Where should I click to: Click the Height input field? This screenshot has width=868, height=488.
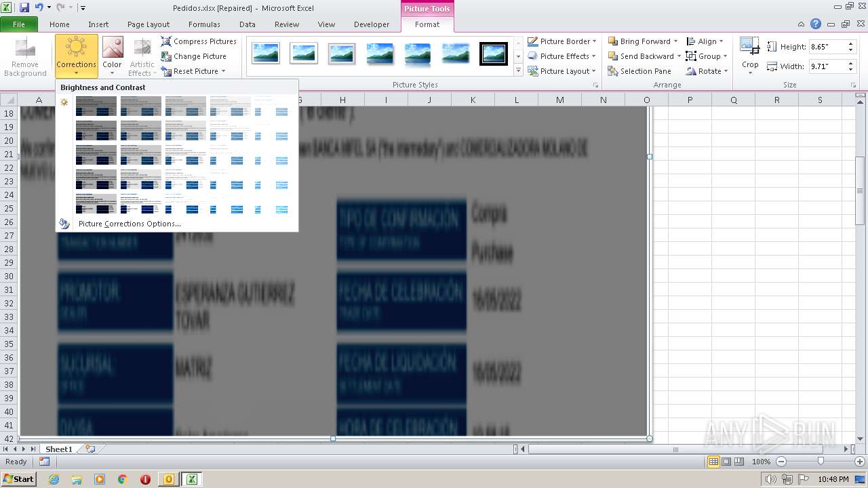[x=826, y=47]
